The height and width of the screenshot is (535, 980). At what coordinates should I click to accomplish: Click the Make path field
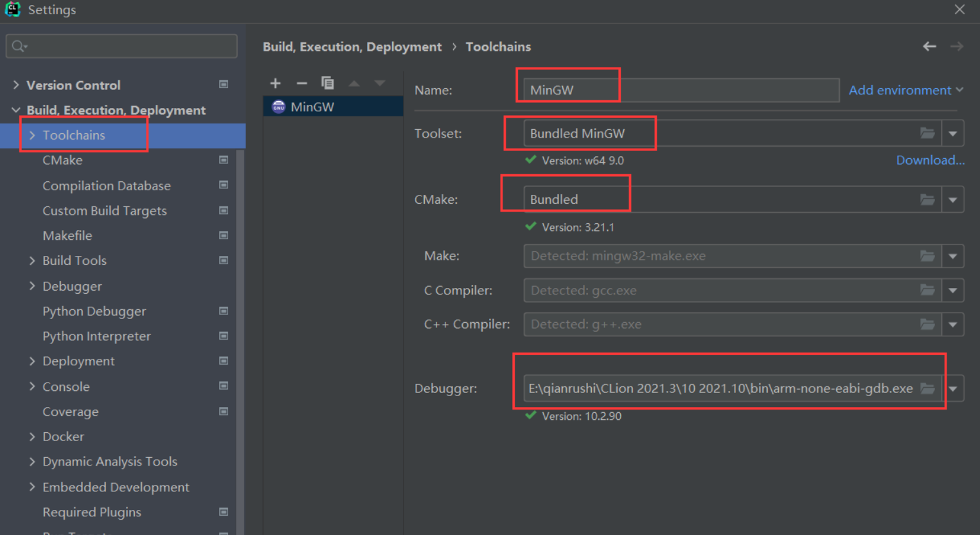pos(732,256)
